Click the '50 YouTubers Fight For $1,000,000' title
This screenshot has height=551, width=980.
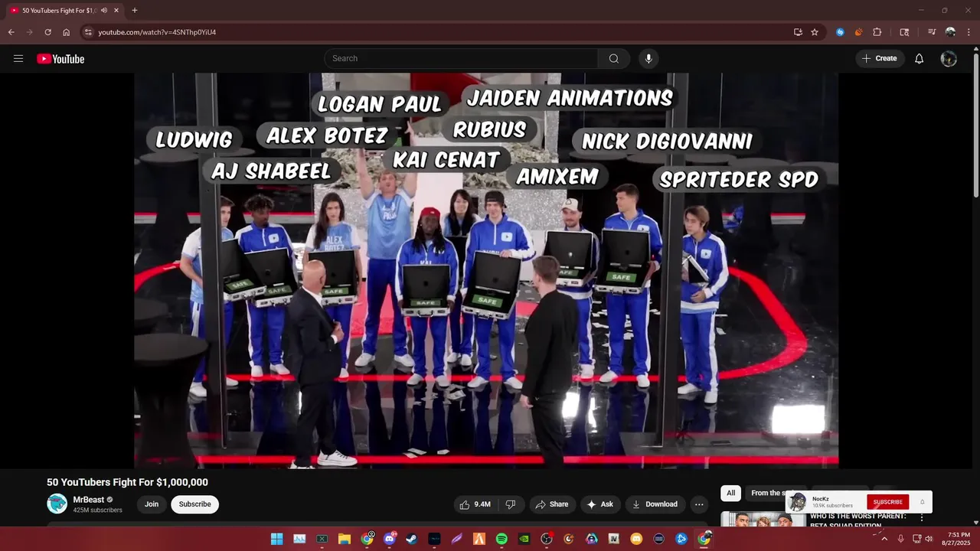[x=127, y=482]
